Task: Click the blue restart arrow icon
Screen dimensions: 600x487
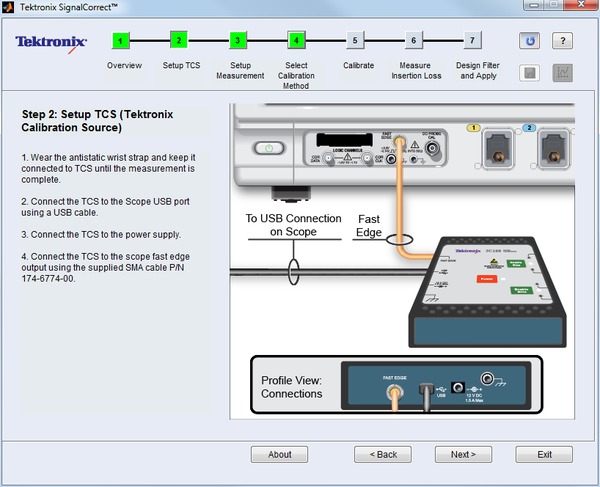Action: coord(530,41)
